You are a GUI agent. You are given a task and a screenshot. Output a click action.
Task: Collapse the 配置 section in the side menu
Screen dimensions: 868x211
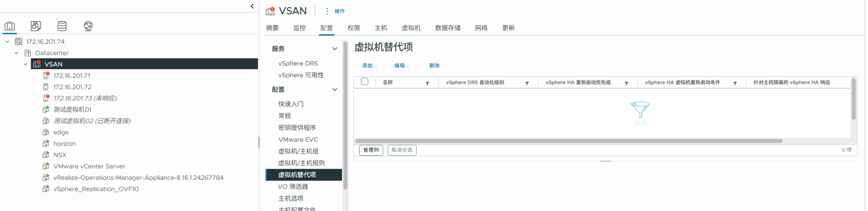(334, 90)
